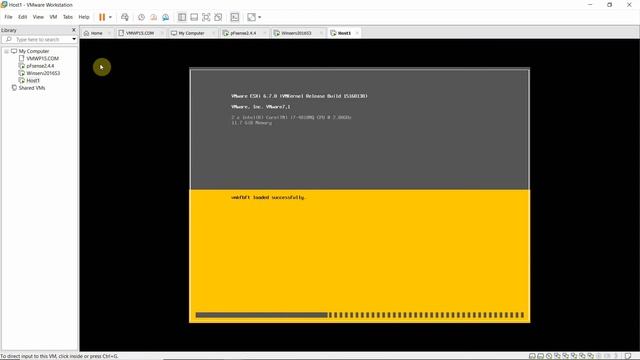The height and width of the screenshot is (360, 640).
Task: Switch to the My Computer tab
Action: (x=191, y=33)
